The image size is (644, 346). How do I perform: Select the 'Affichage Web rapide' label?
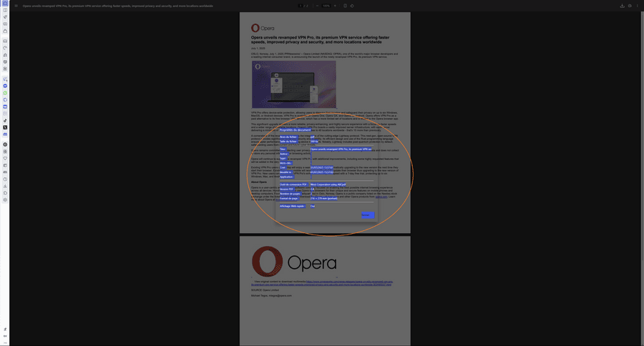pyautogui.click(x=293, y=206)
